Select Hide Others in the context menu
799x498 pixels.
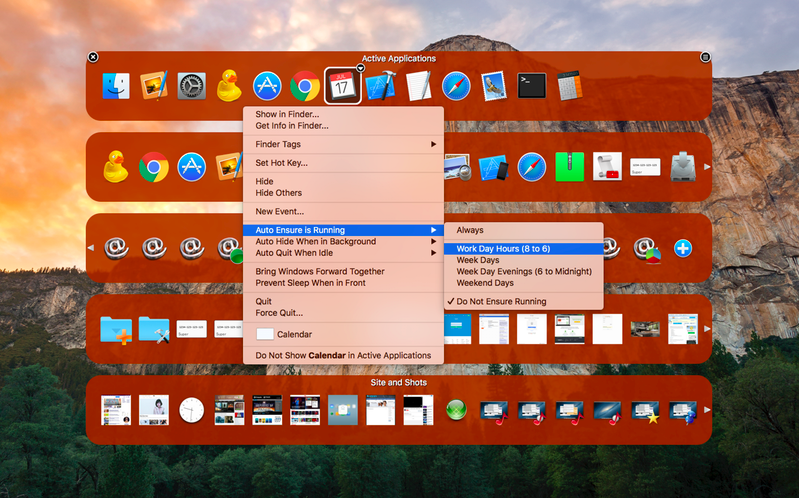[x=343, y=193]
